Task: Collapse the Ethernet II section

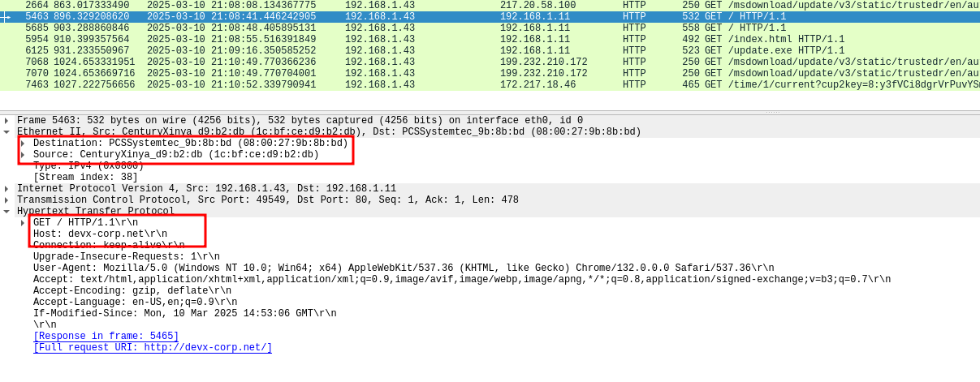Action: click(x=6, y=132)
